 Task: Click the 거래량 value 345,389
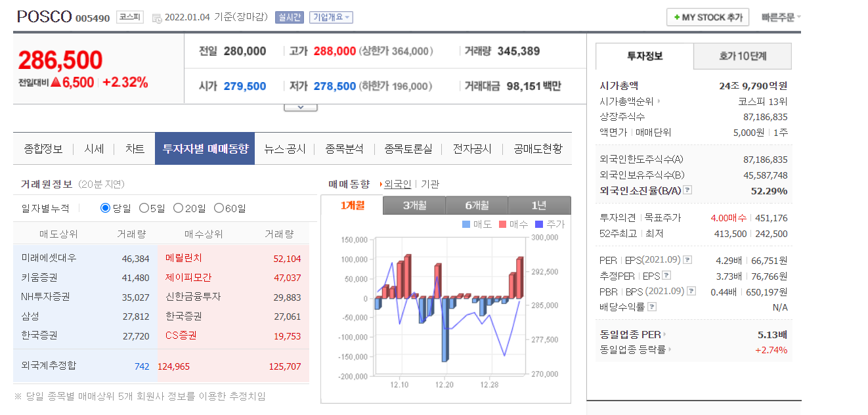[519, 51]
